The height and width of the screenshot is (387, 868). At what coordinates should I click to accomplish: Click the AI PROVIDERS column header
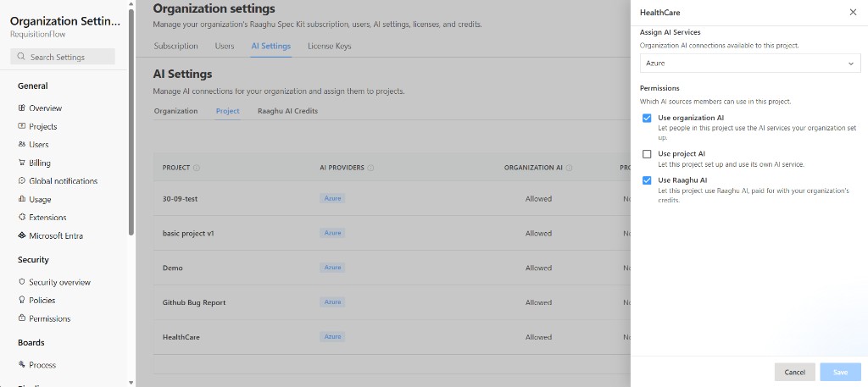(x=342, y=168)
